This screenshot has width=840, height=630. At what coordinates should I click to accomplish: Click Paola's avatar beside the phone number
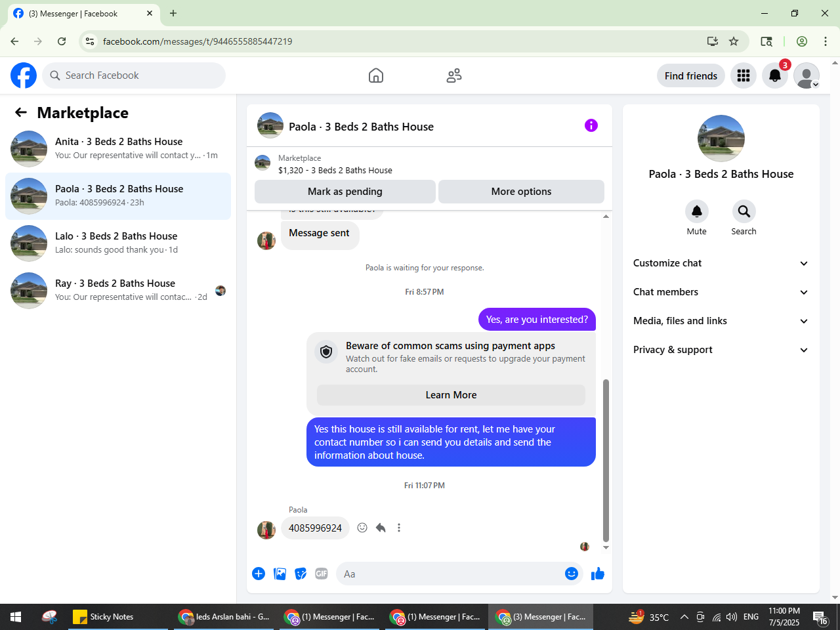click(x=266, y=530)
